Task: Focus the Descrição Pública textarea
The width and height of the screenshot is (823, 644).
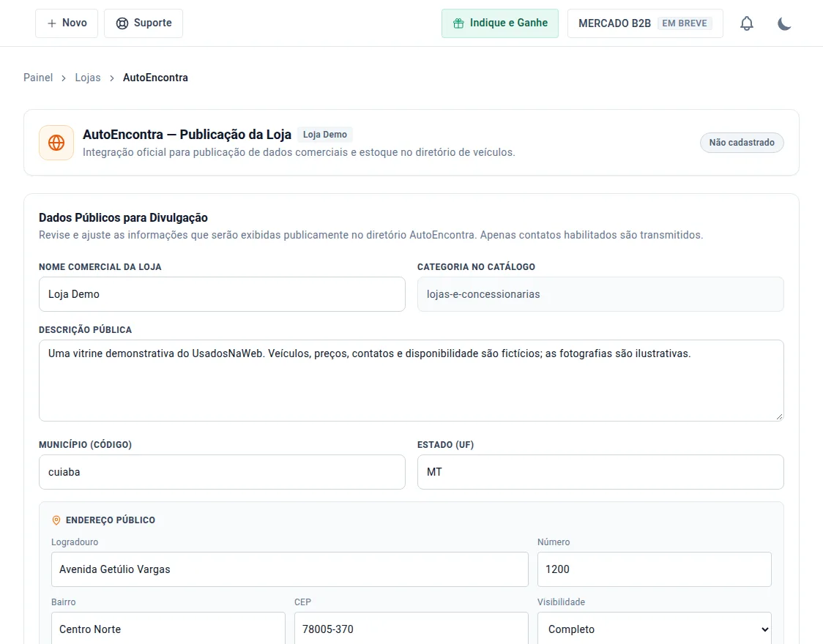Action: coord(411,381)
